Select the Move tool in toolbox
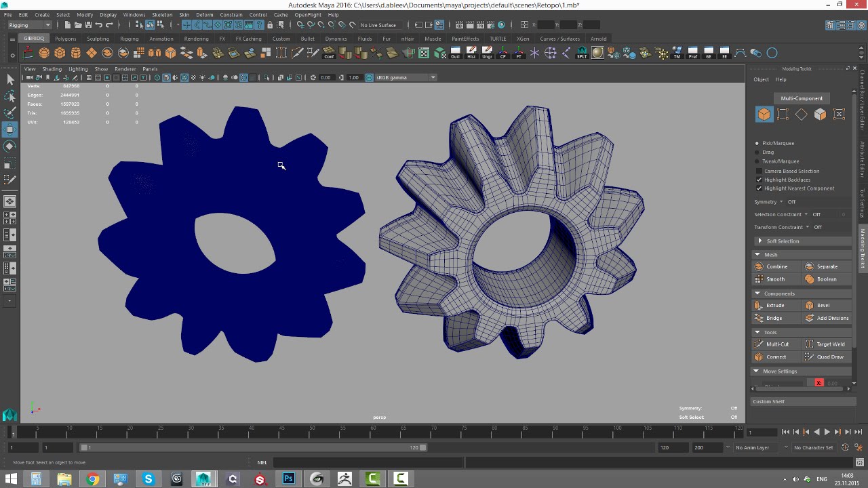The height and width of the screenshot is (488, 868). (x=10, y=129)
